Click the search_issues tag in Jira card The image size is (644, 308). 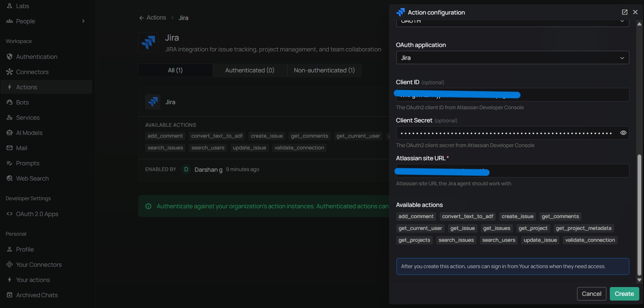[x=165, y=148]
